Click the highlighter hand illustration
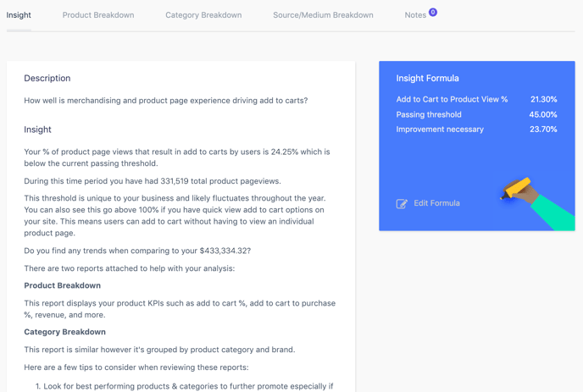This screenshot has width=583, height=392. point(537,203)
